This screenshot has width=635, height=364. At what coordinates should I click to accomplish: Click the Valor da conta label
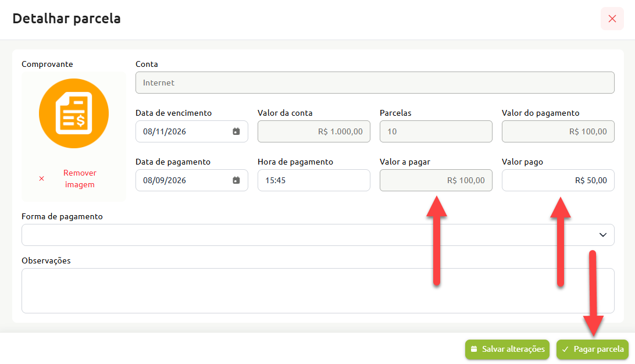pyautogui.click(x=285, y=113)
